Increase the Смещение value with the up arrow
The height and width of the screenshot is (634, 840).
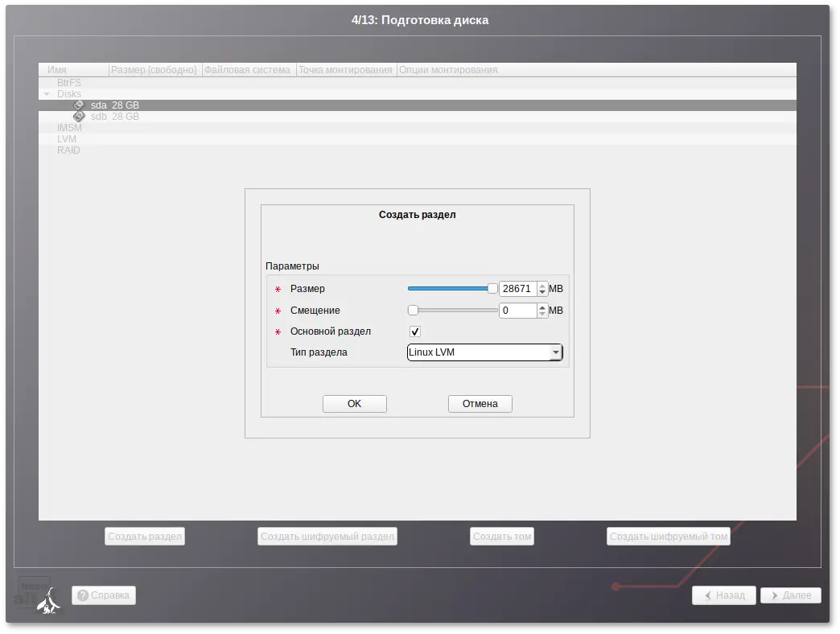click(x=542, y=307)
